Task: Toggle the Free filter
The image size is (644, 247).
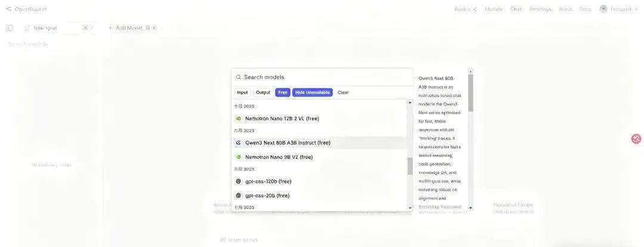Action: (283, 93)
